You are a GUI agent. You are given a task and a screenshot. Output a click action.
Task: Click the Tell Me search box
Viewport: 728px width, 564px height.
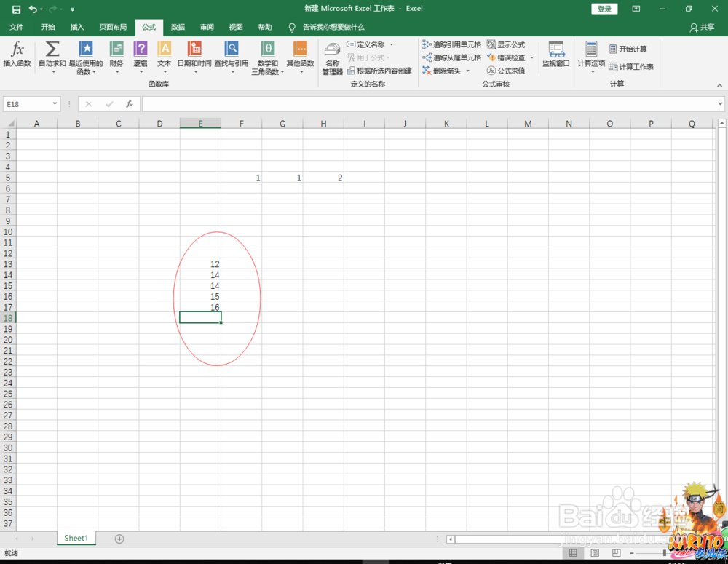pyautogui.click(x=328, y=28)
